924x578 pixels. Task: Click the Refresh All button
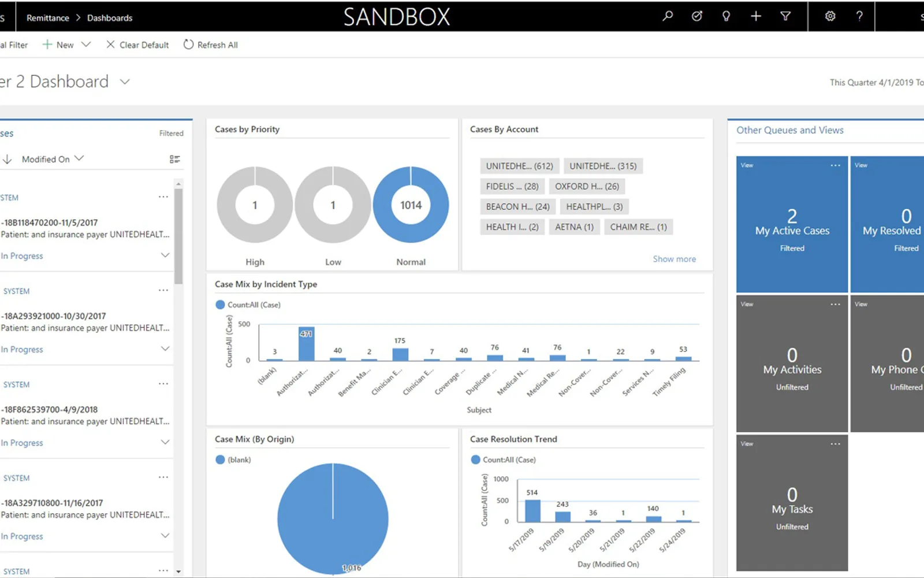(x=211, y=45)
